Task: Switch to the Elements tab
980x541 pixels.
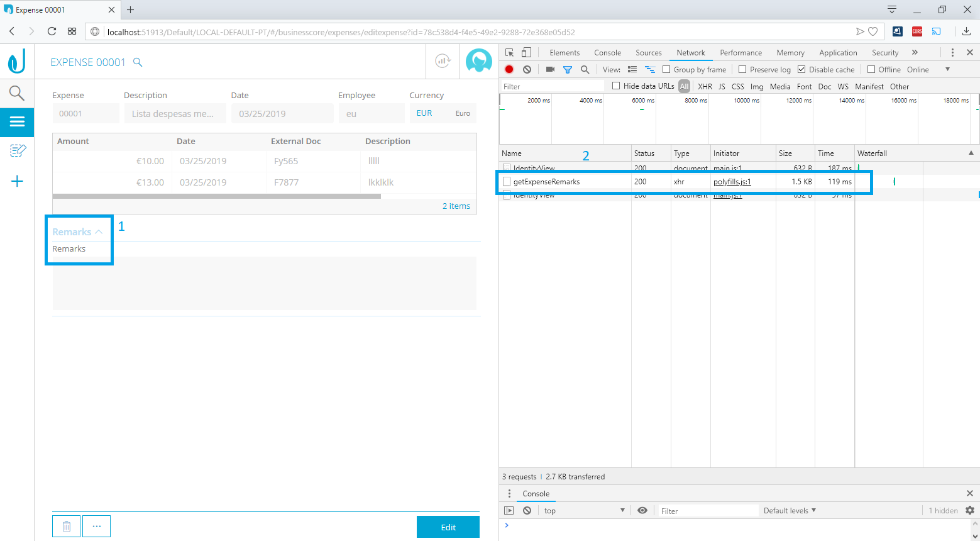Action: (564, 53)
